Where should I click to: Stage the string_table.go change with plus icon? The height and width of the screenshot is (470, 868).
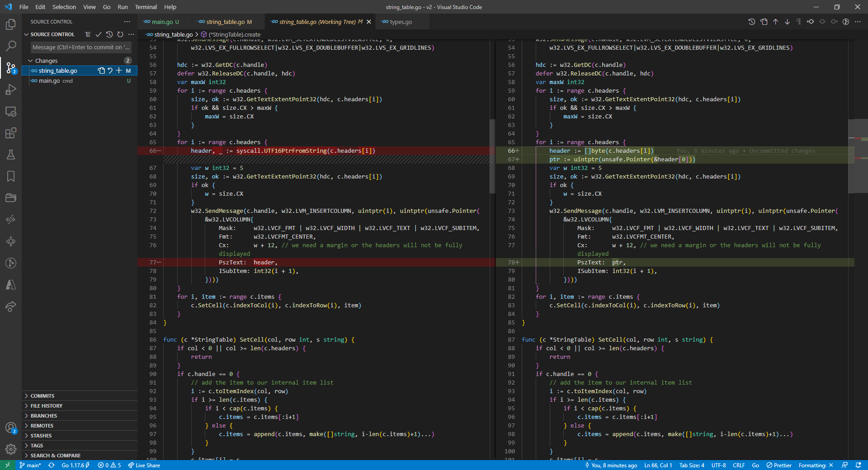pos(119,70)
